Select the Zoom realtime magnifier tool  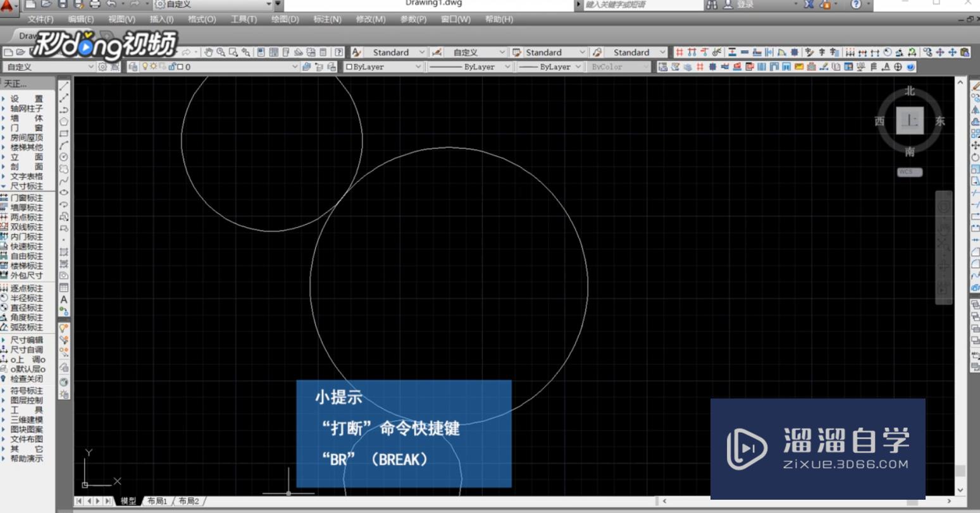(x=221, y=53)
